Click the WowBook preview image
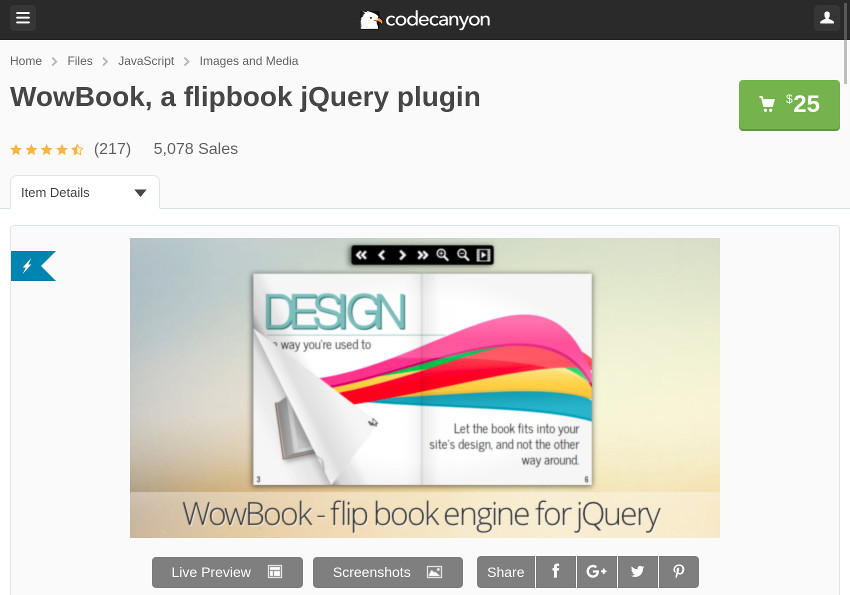Viewport: 850px width, 595px height. (425, 388)
